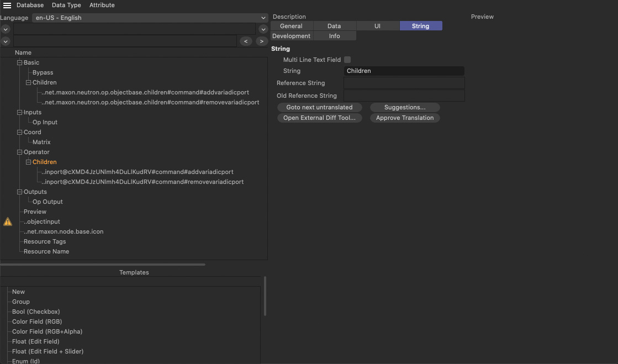Click the Goto next untranslated button
The height and width of the screenshot is (364, 618).
click(319, 107)
